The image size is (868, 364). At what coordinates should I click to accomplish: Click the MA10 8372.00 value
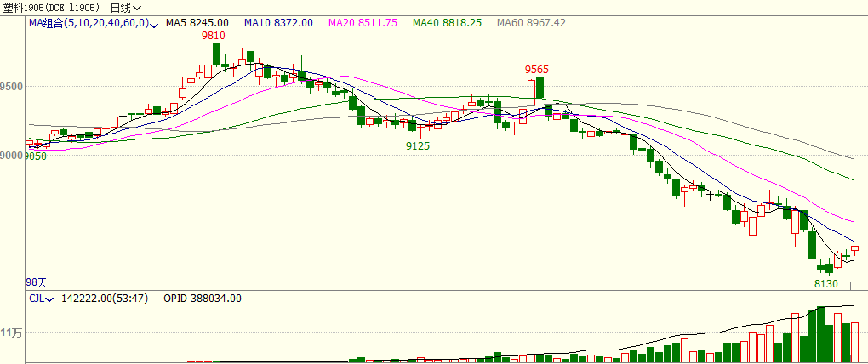[x=278, y=23]
